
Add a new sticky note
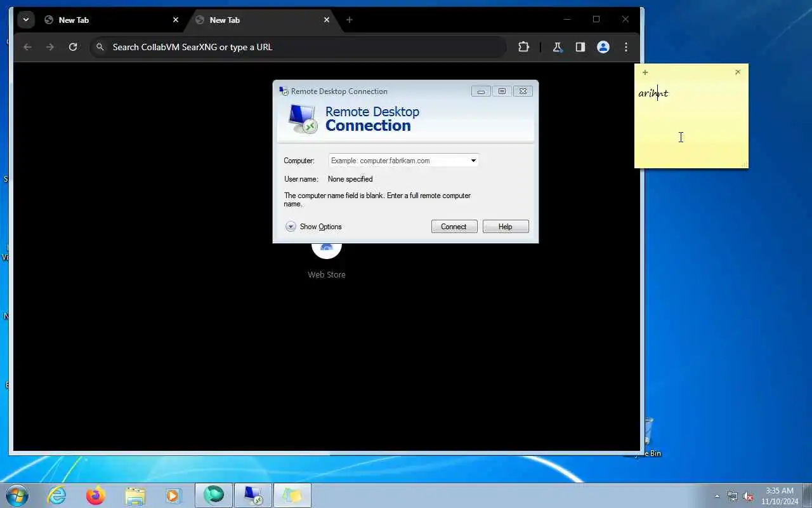645,72
